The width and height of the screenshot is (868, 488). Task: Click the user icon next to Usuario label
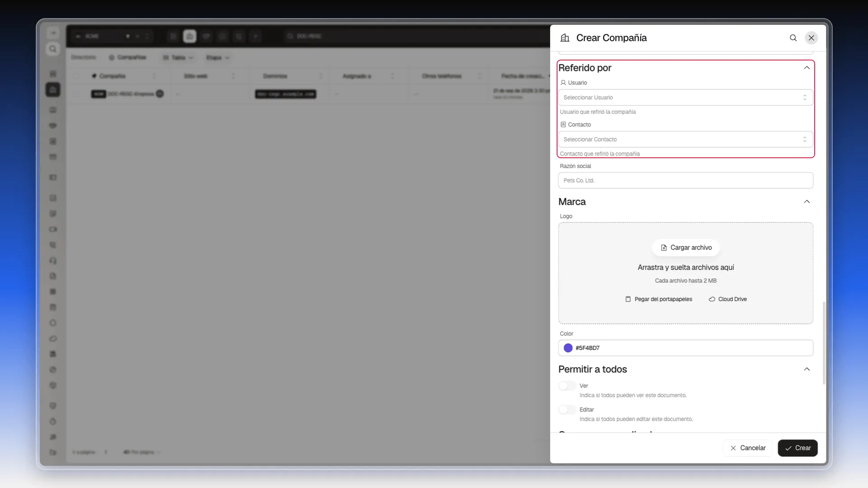(x=563, y=83)
